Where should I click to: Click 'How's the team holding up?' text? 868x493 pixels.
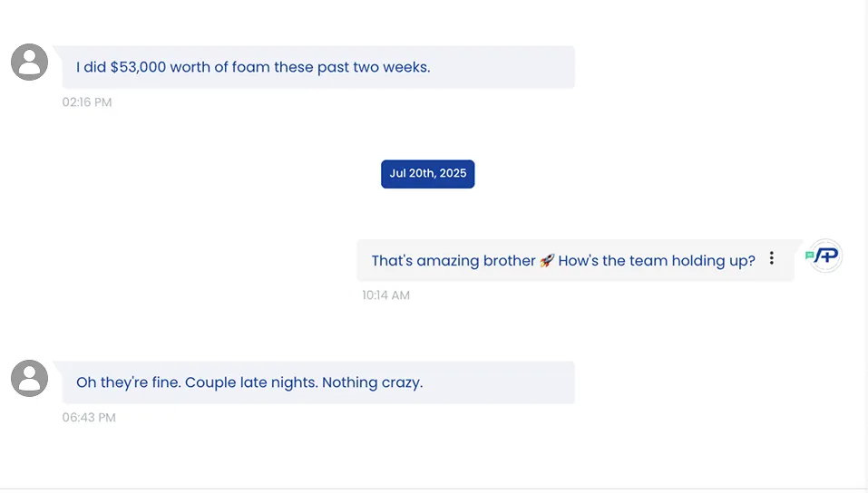pyautogui.click(x=657, y=261)
